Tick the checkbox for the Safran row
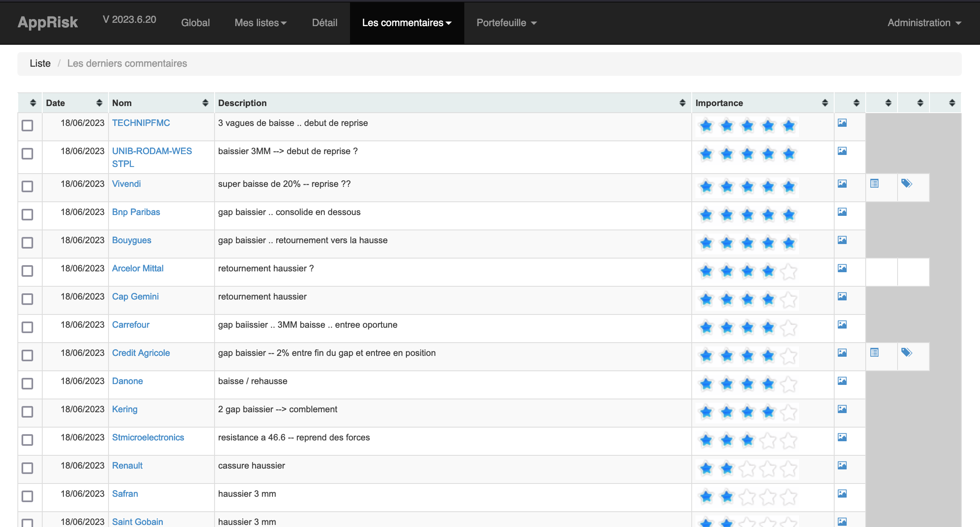 coord(27,496)
